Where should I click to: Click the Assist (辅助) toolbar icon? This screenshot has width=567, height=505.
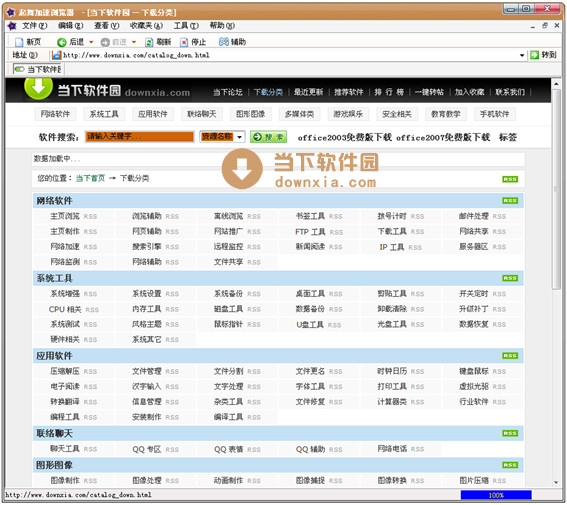click(x=223, y=42)
